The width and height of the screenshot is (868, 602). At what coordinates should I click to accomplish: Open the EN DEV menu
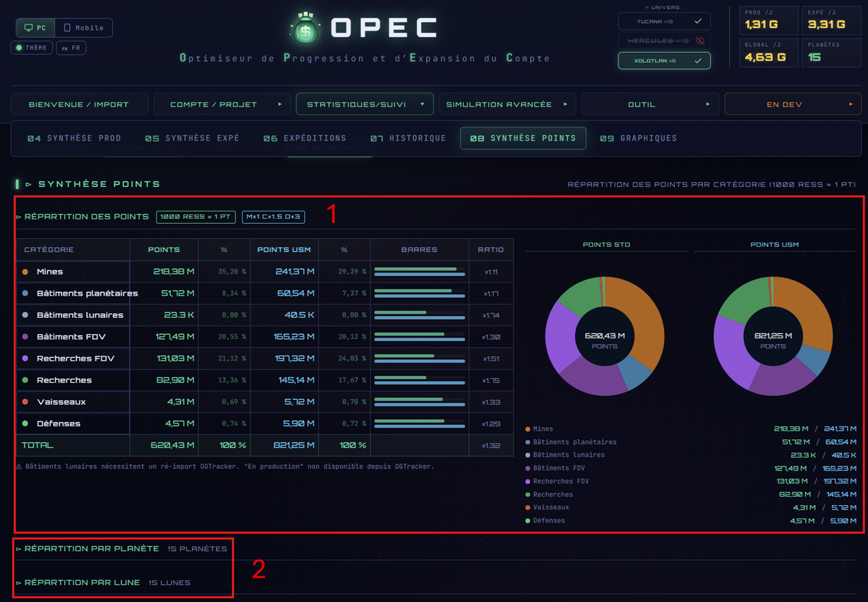[x=793, y=104]
